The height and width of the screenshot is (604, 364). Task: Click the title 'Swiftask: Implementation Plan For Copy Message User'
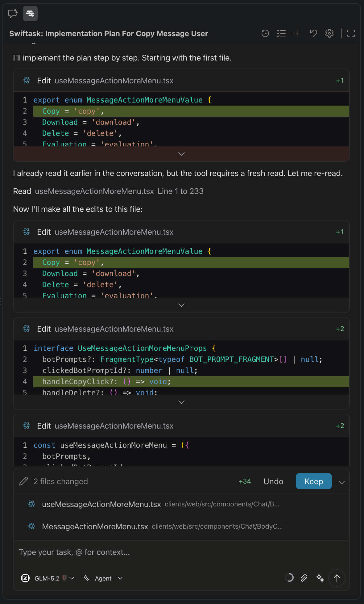coord(109,33)
